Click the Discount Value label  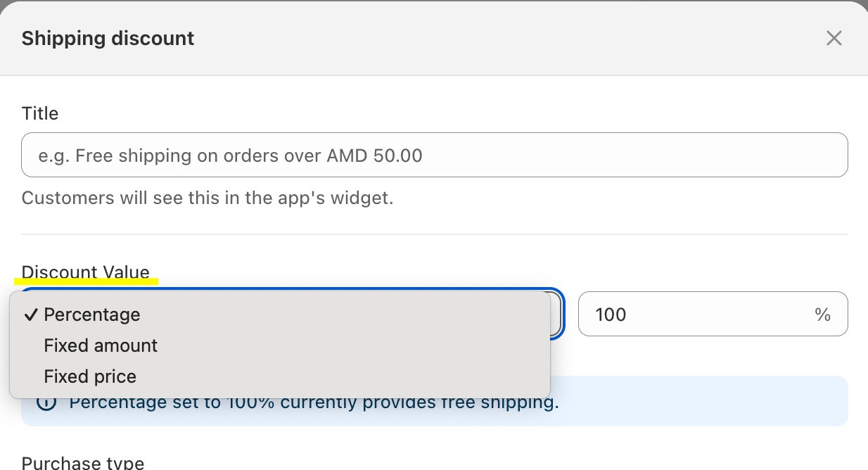coord(85,272)
